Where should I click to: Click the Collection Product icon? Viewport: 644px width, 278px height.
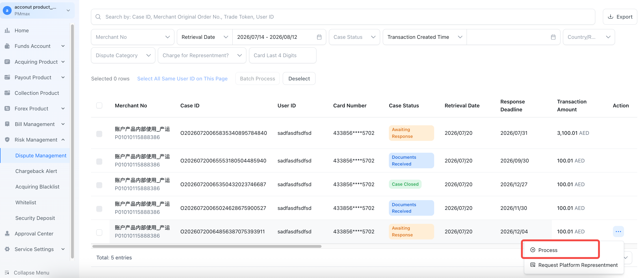(x=7, y=93)
